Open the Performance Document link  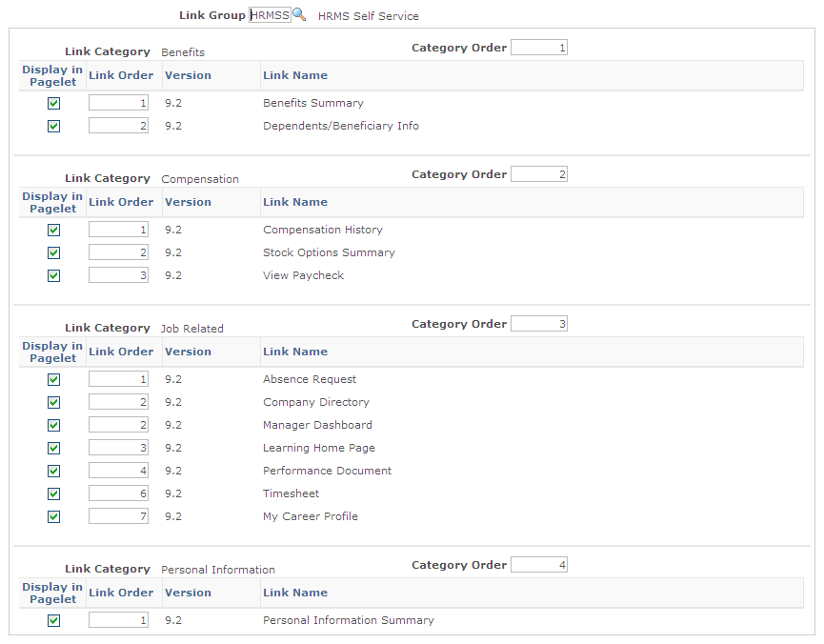coord(327,471)
